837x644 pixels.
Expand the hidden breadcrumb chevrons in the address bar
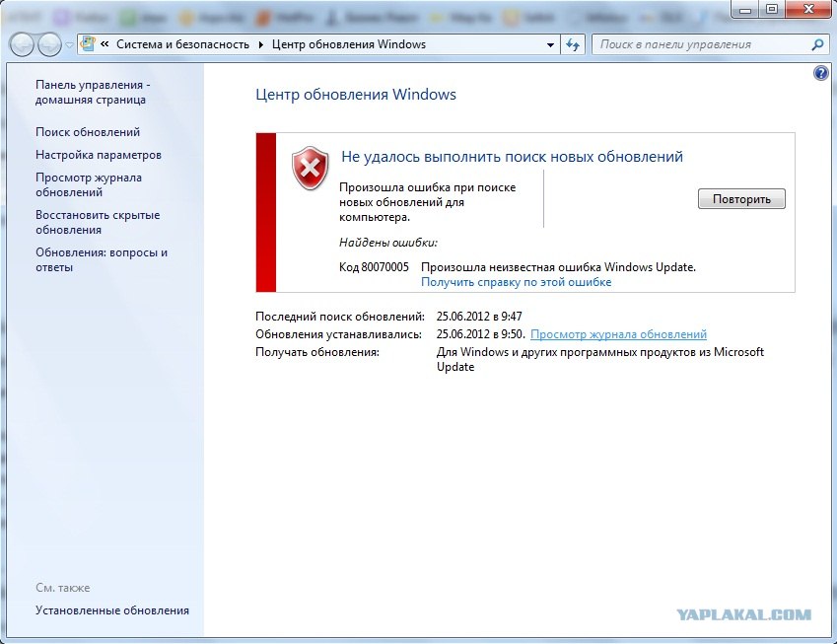click(105, 44)
